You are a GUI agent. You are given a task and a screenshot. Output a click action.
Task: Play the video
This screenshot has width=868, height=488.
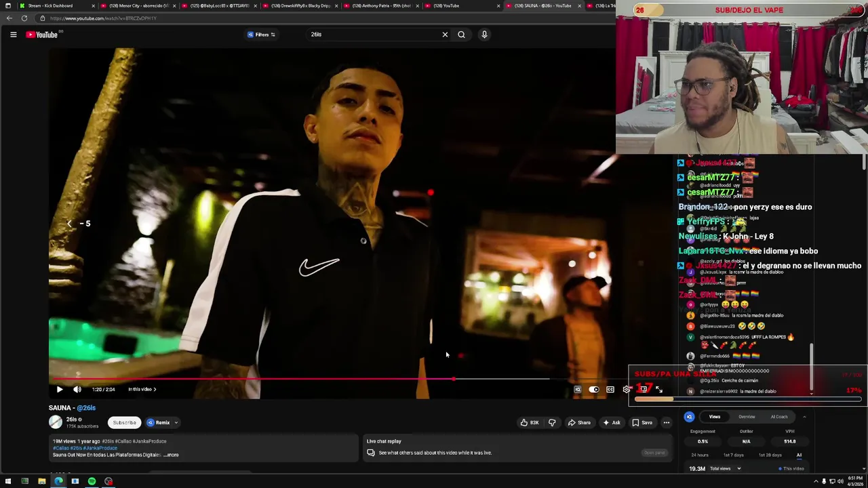click(x=60, y=389)
